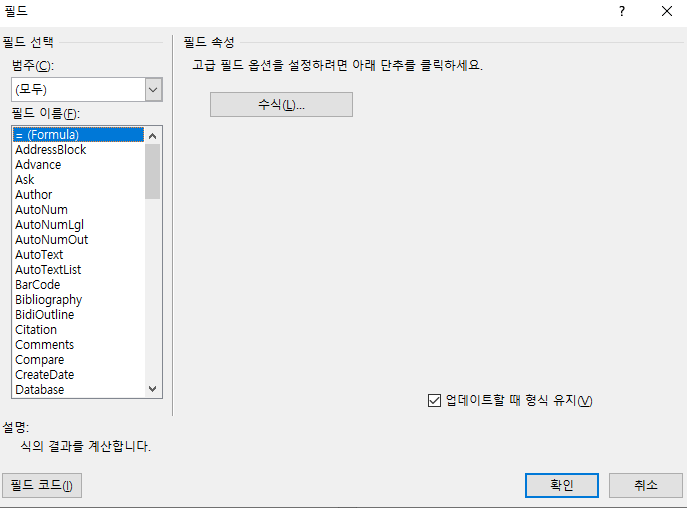Viewport: 687px width, 508px height.
Task: Select the Citation field name
Action: pos(36,330)
